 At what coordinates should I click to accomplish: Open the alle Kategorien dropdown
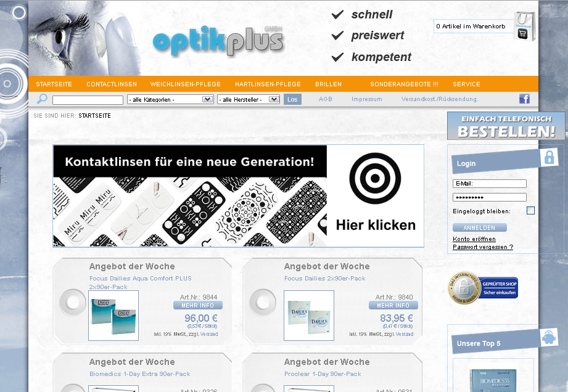(170, 99)
